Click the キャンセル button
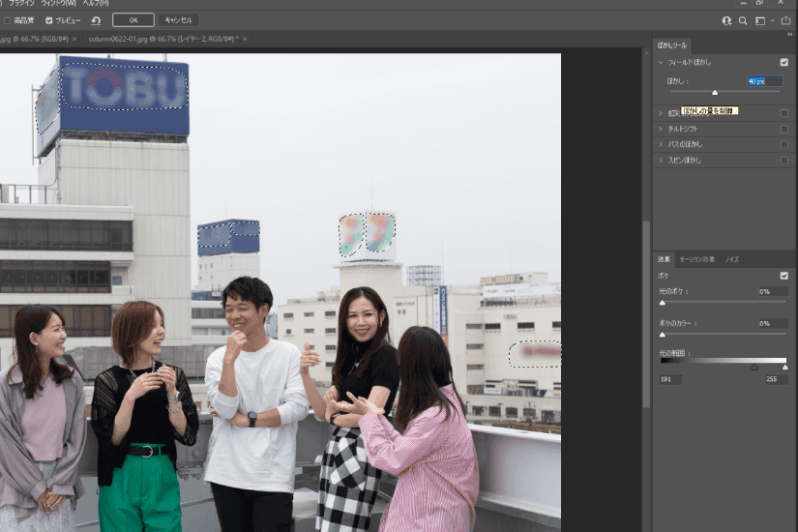This screenshot has height=532, width=798. pyautogui.click(x=178, y=19)
